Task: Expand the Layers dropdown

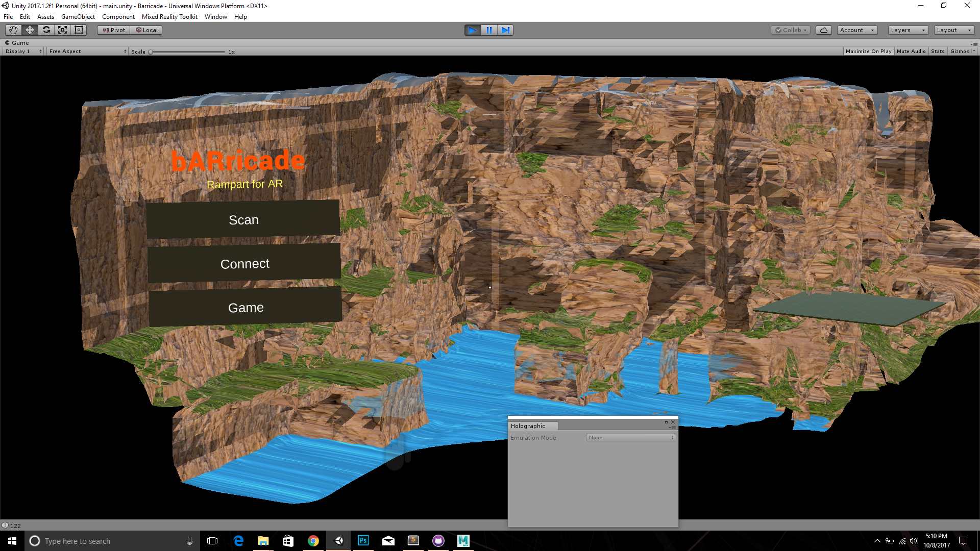Action: pyautogui.click(x=908, y=30)
